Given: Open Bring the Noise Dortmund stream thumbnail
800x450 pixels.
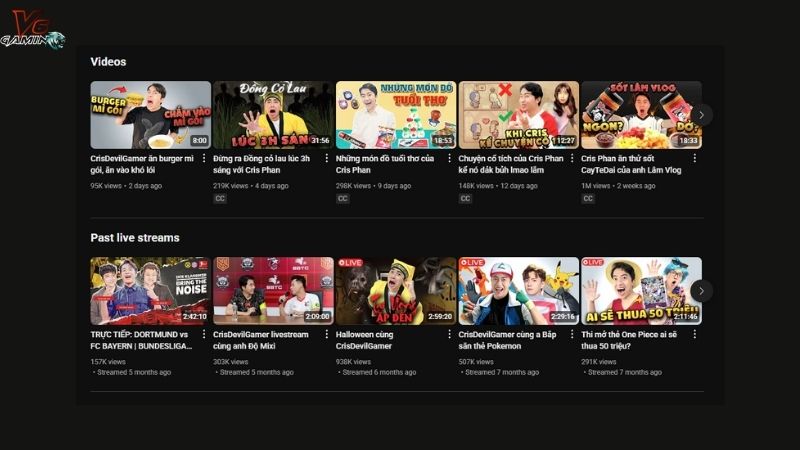Looking at the screenshot, I should 151,291.
